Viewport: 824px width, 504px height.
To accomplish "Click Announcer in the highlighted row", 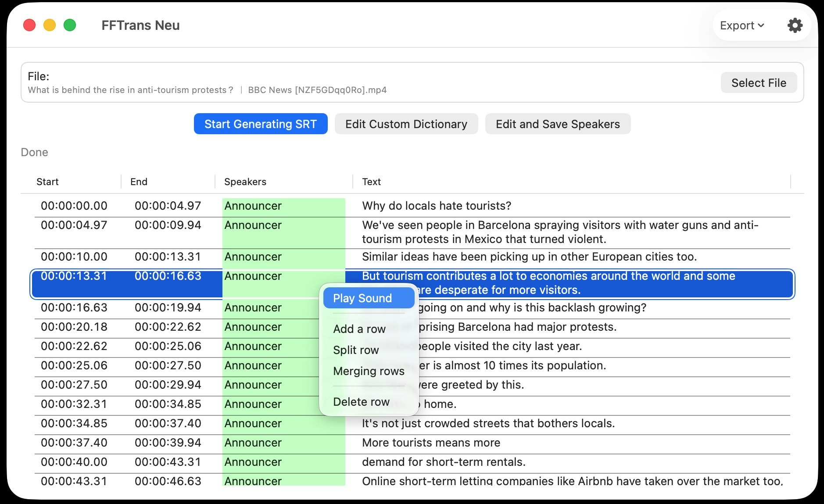I will 253,276.
